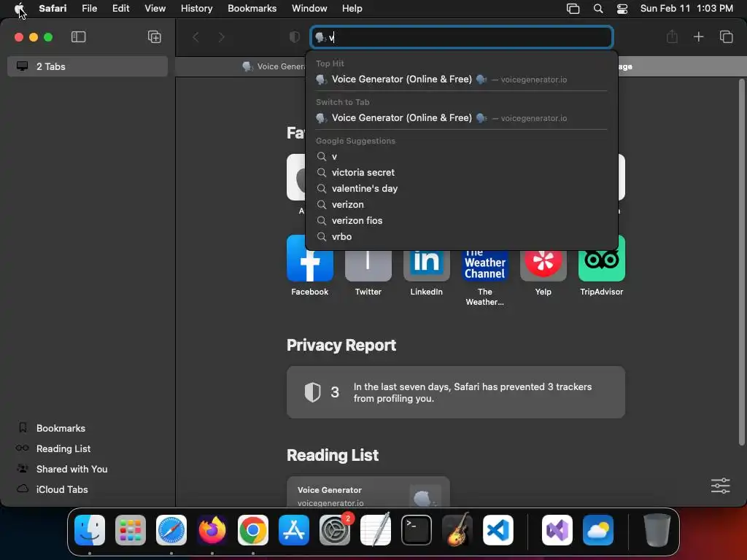The width and height of the screenshot is (747, 560).
Task: Open Spotlight search in menu bar
Action: 598,8
